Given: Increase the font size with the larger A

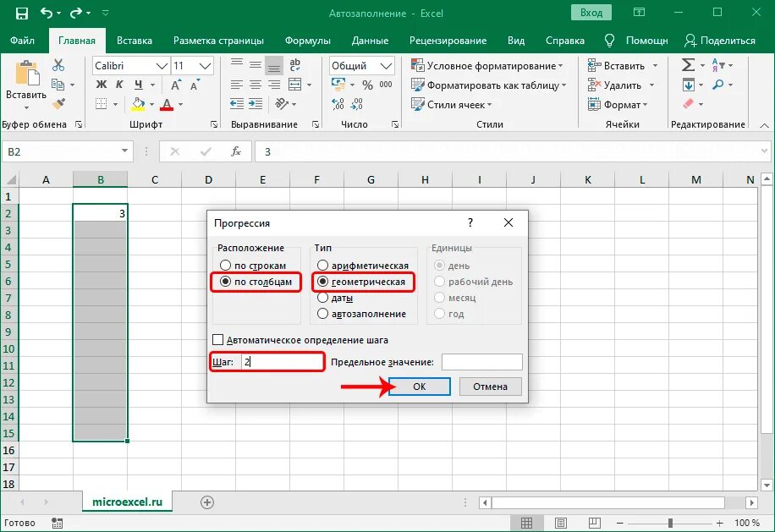Looking at the screenshot, I should point(175,85).
